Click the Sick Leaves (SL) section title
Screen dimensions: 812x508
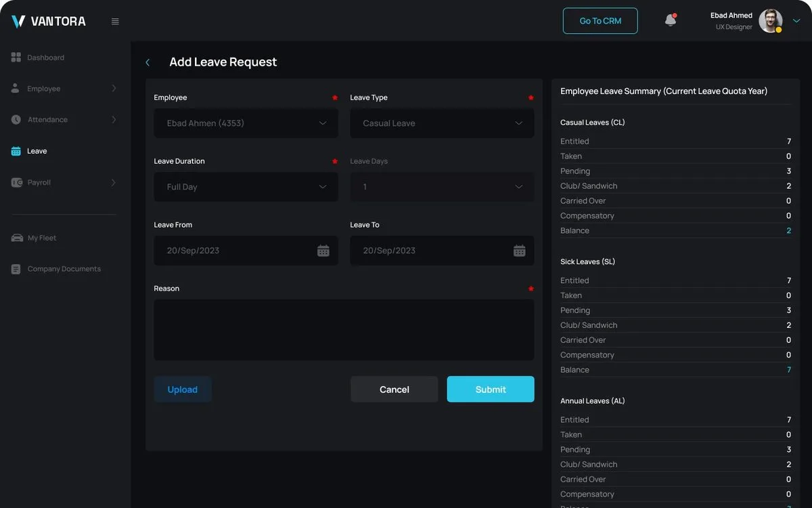pyautogui.click(x=588, y=261)
